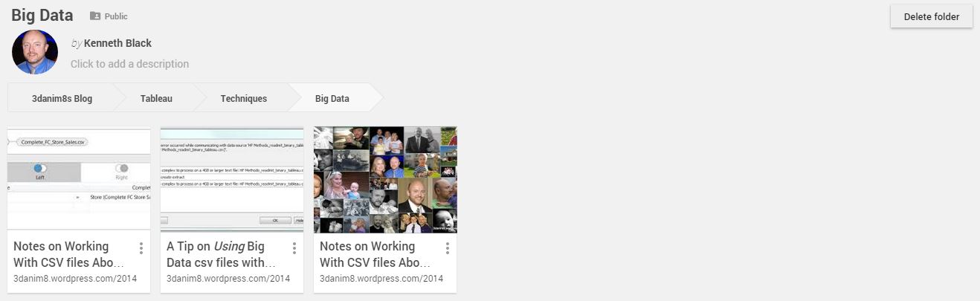Click the 3danim8.wordpress.com link under second card
This screenshot has height=301, width=980.
[x=228, y=279]
